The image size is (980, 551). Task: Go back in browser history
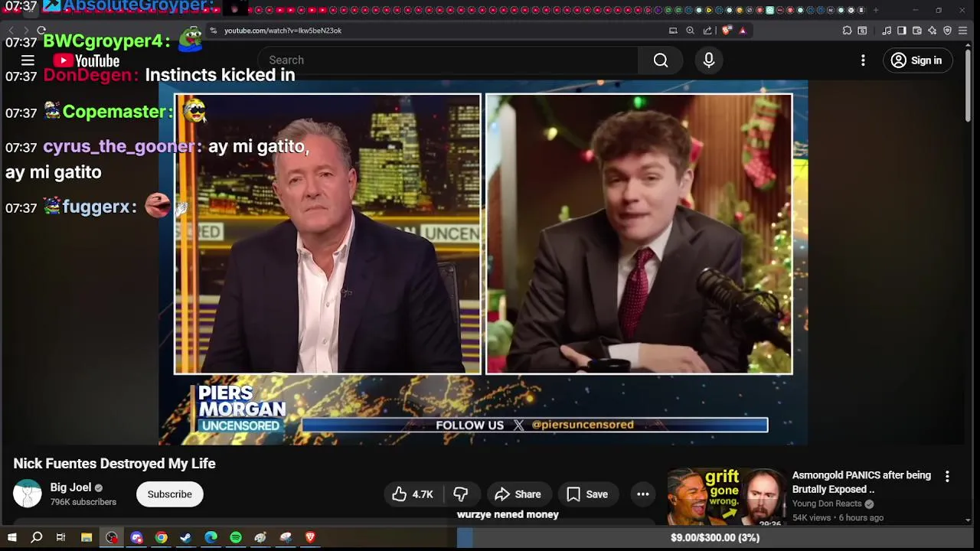point(11,31)
